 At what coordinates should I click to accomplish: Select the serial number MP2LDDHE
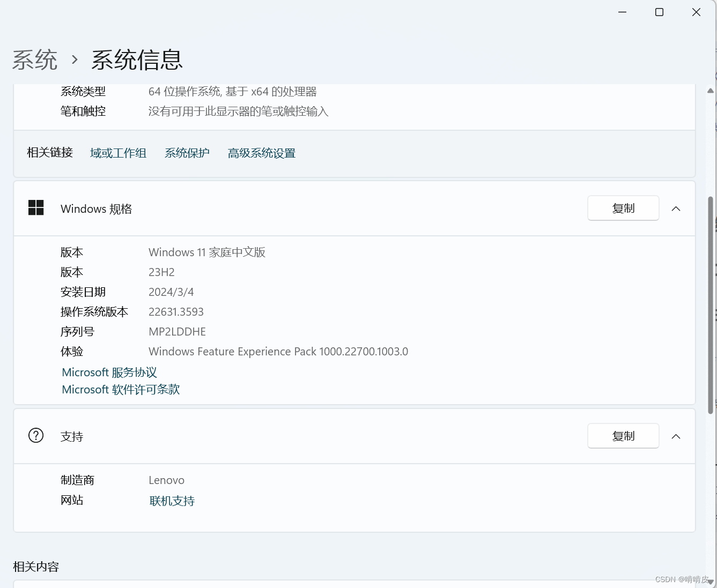178,332
